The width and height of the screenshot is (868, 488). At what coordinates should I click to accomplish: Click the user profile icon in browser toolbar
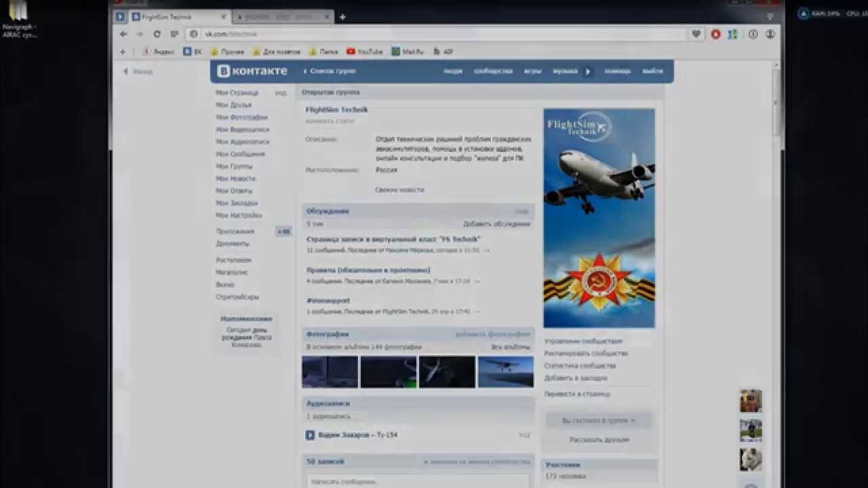tap(770, 34)
